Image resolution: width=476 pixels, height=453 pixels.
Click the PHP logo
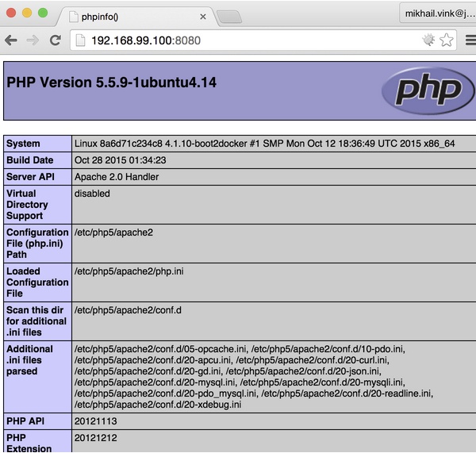point(428,90)
